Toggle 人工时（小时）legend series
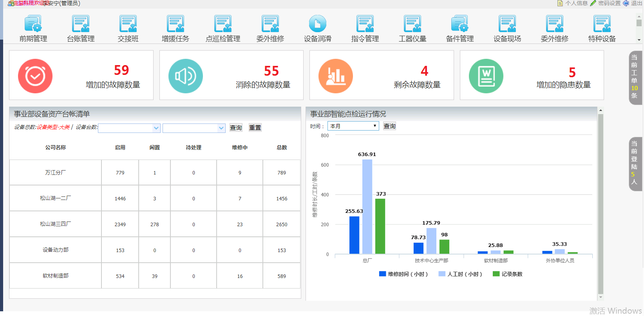The width and height of the screenshot is (644, 316). pos(460,274)
